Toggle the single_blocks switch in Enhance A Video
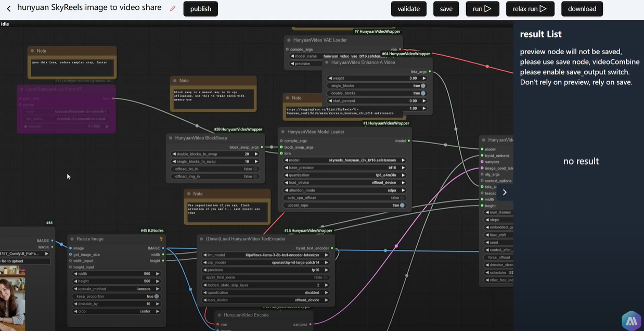The height and width of the screenshot is (331, 644). (423, 86)
